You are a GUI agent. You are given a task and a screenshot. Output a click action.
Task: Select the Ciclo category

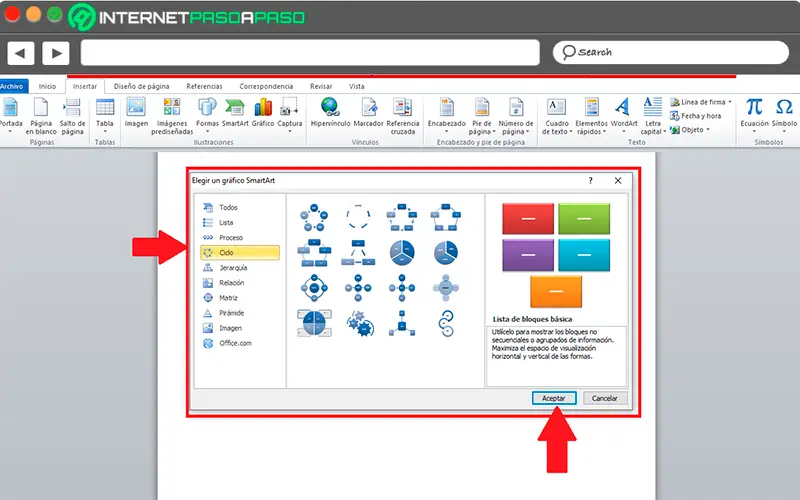[x=240, y=253]
